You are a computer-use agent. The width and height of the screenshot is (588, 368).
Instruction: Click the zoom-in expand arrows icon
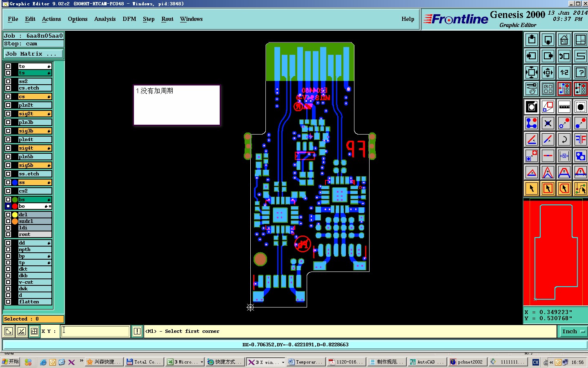532,72
